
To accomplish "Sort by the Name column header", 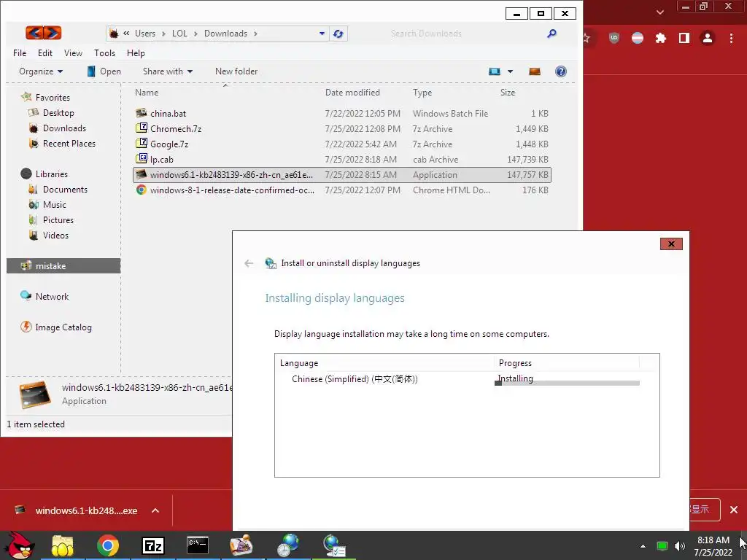I will (x=147, y=93).
